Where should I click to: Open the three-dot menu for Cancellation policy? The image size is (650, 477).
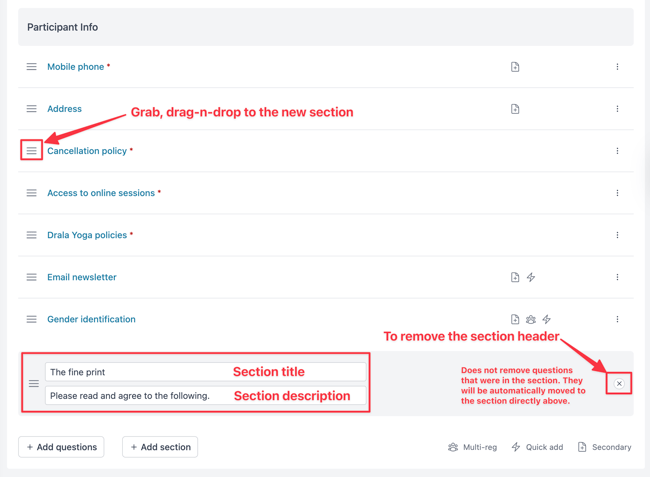617,151
